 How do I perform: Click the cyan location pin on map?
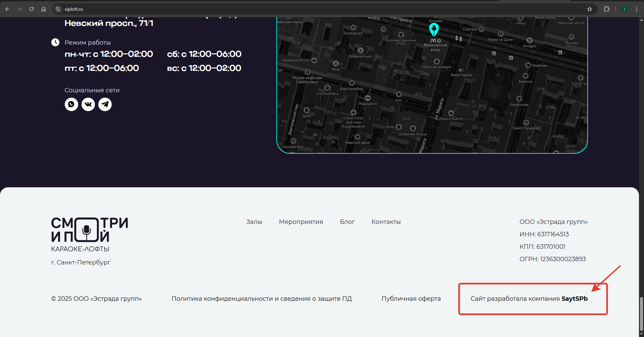(434, 30)
